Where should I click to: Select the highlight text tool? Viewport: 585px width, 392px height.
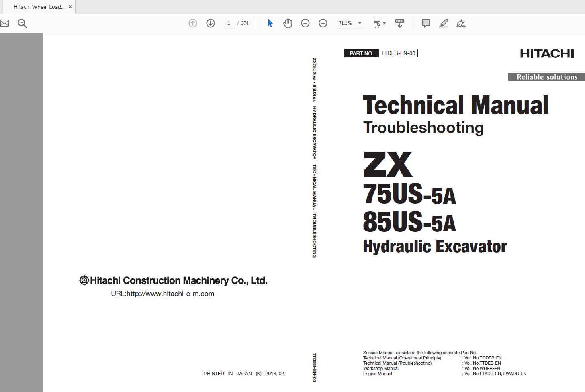tap(444, 23)
